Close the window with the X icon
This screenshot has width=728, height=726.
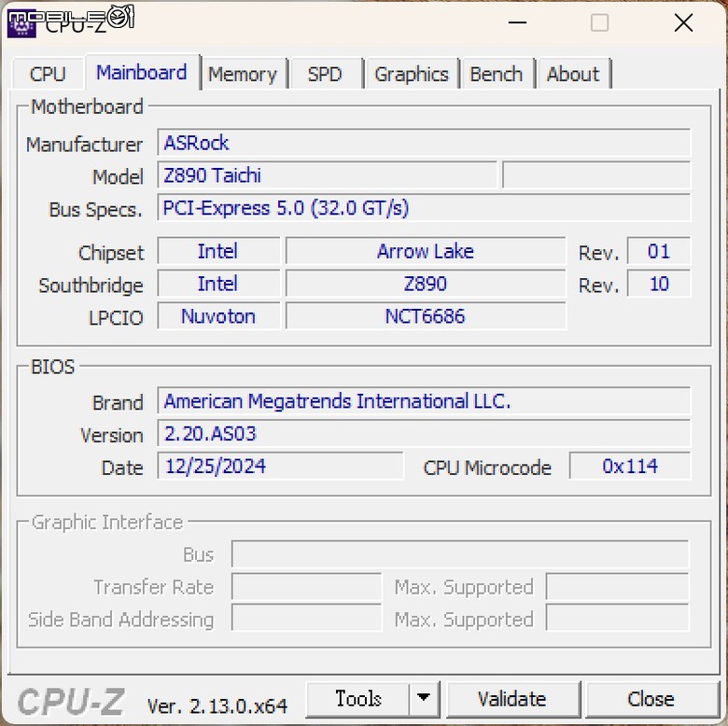click(x=683, y=22)
